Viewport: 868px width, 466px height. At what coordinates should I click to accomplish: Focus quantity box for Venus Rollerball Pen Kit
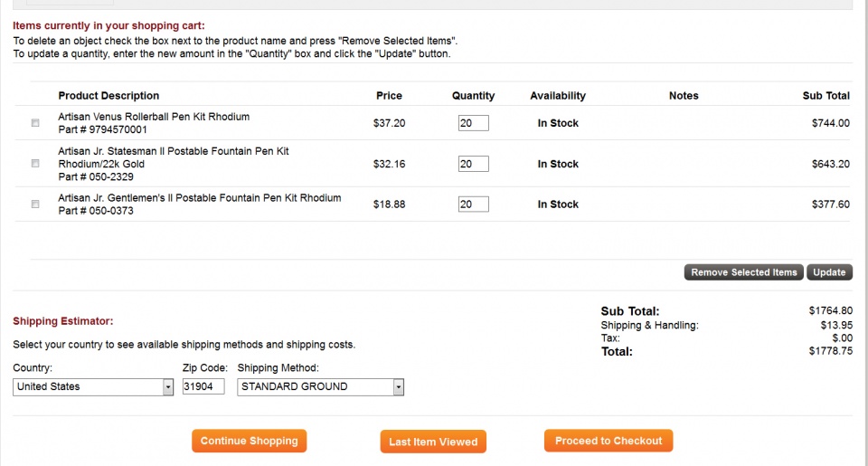(x=473, y=123)
